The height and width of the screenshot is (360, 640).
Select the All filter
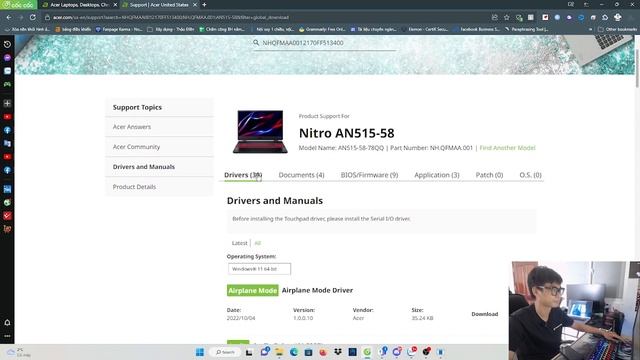pyautogui.click(x=258, y=243)
